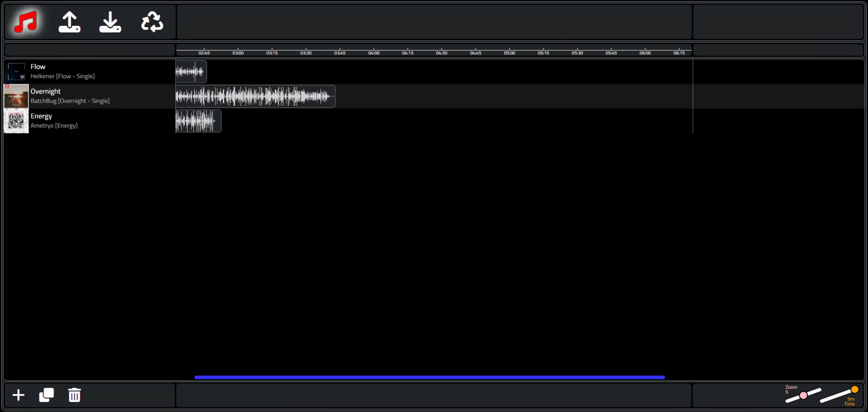Screen dimensions: 868x412
Task: Click the duplicate track icon
Action: point(47,395)
